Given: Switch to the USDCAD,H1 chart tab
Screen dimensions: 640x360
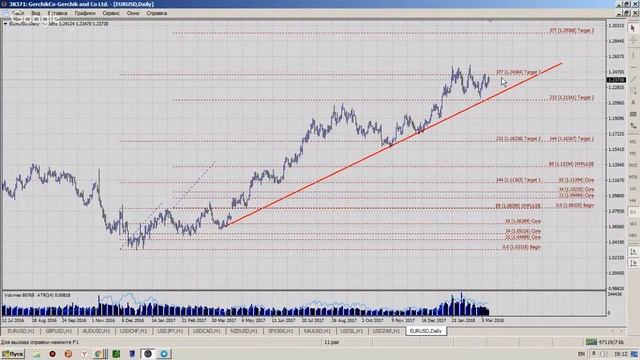Looking at the screenshot, I should click(207, 331).
